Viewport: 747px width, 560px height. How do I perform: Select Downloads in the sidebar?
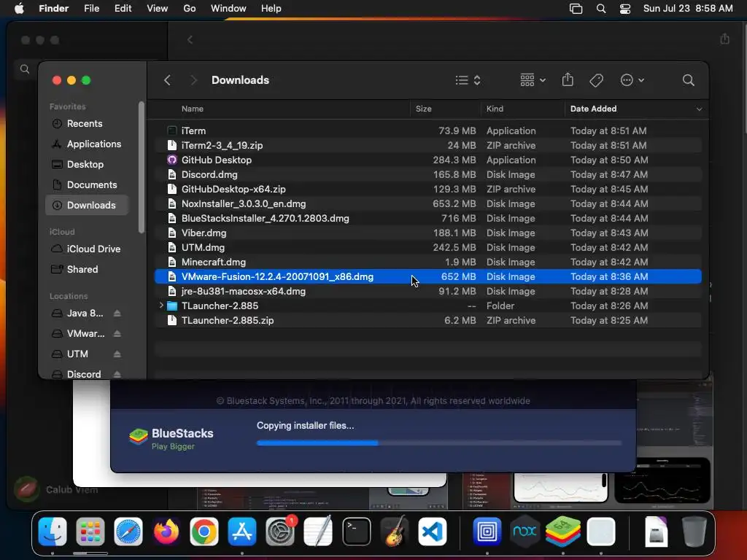[87, 205]
